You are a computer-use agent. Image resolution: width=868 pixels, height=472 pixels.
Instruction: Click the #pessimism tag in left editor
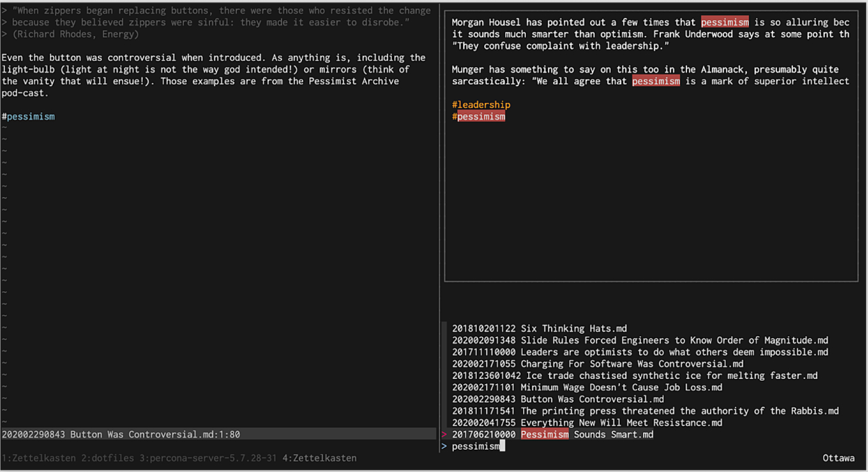(29, 117)
